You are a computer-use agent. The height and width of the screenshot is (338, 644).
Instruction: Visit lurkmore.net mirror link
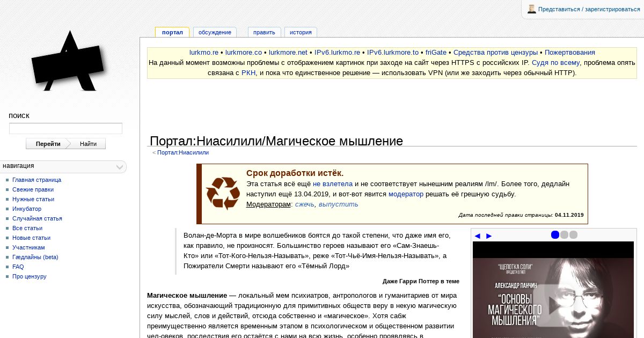click(x=288, y=53)
